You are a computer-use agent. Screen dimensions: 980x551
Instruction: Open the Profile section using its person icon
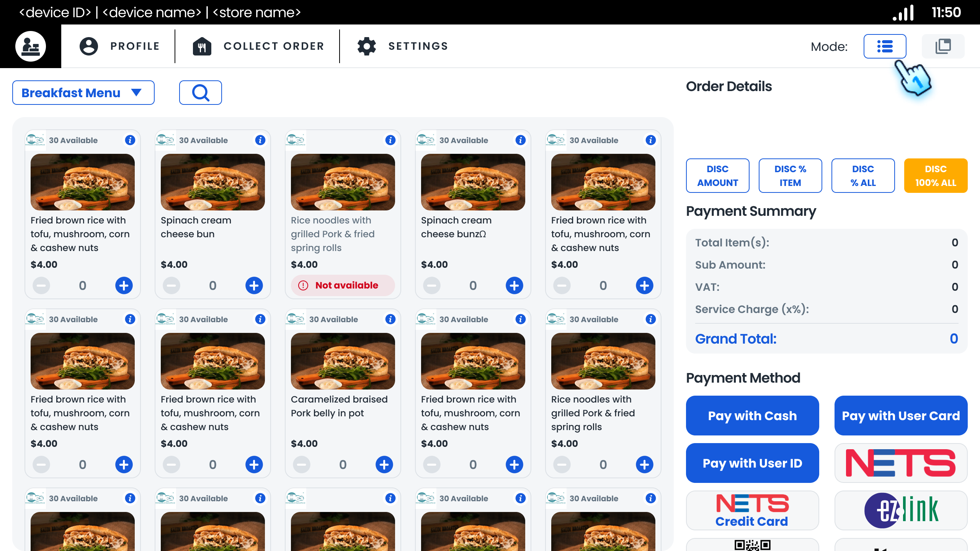(88, 46)
